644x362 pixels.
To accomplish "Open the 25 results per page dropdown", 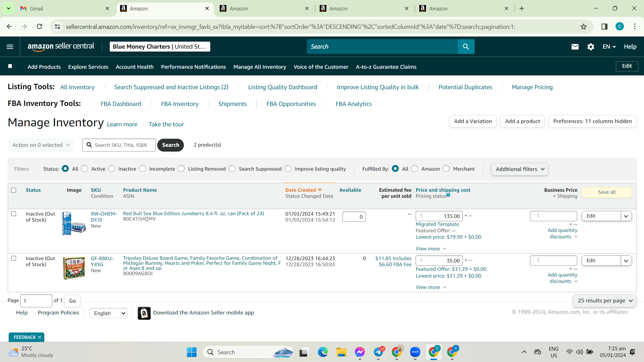I will (604, 301).
